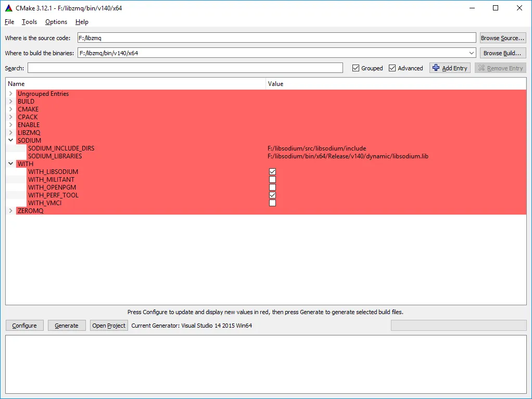Screen dimensions: 532x399
Task: Collapse the SODIUM group arrow
Action: pos(10,140)
